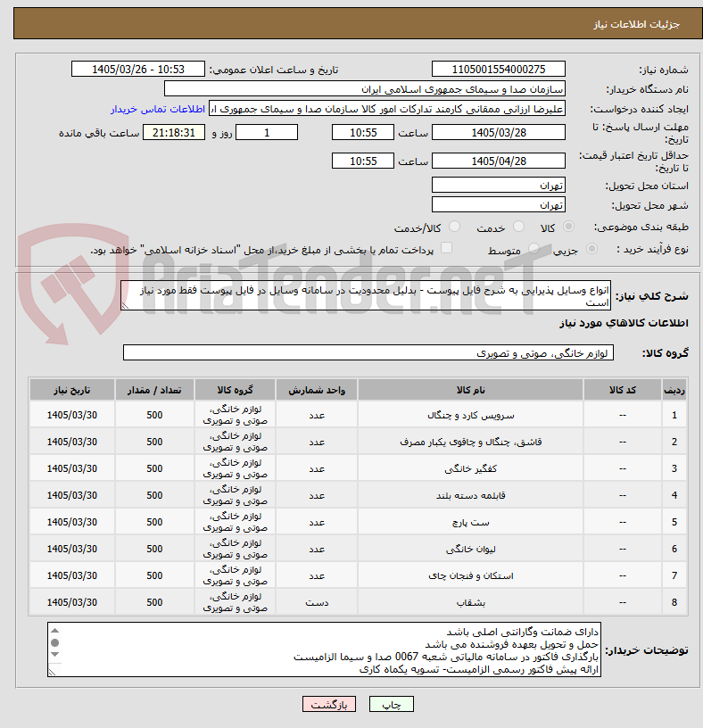This screenshot has height=728, width=703.
Task: Click the remaining time field 21:18:31
Action: [174, 132]
